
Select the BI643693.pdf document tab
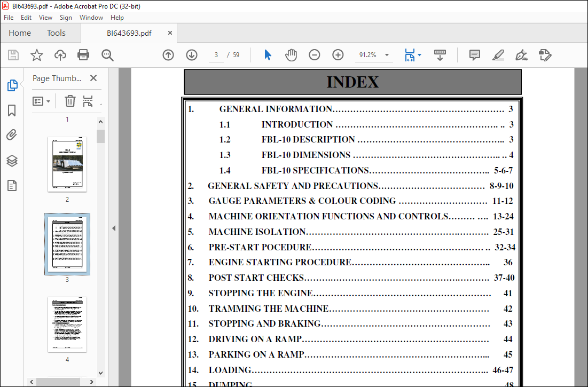129,33
